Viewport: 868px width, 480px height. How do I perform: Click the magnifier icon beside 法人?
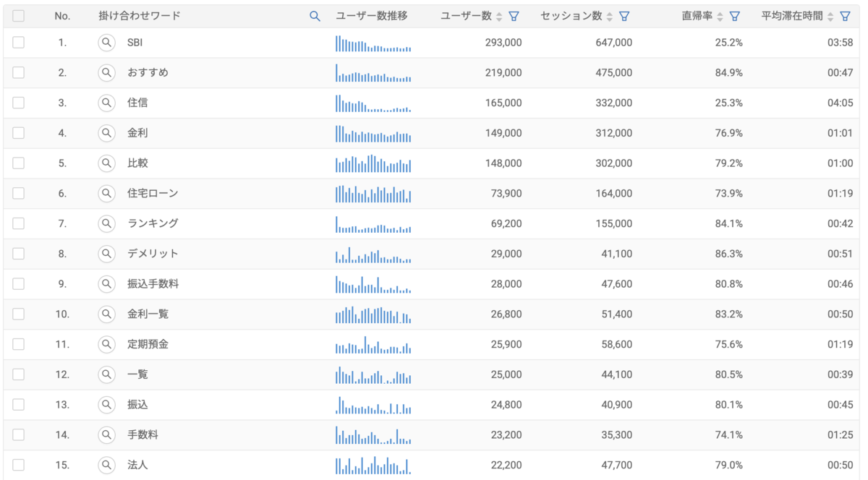pyautogui.click(x=106, y=465)
